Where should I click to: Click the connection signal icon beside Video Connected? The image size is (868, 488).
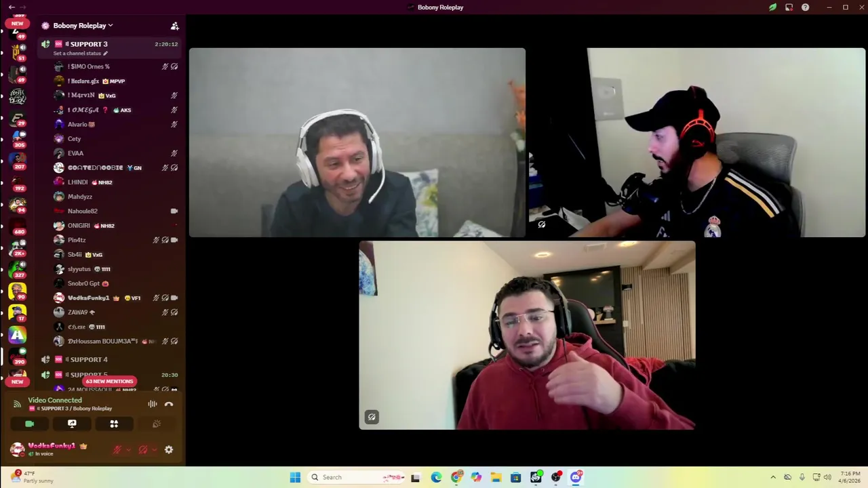click(17, 404)
